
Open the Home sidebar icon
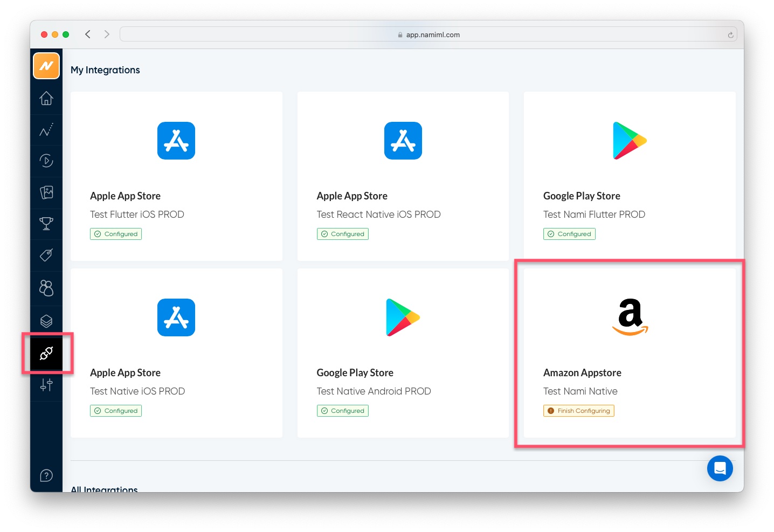pyautogui.click(x=46, y=98)
